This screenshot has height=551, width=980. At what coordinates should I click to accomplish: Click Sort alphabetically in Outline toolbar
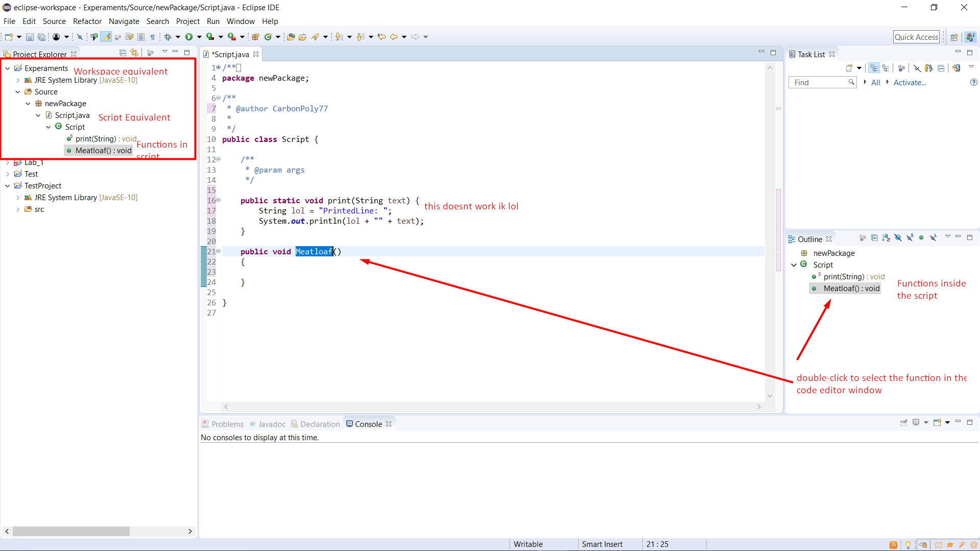pos(886,238)
